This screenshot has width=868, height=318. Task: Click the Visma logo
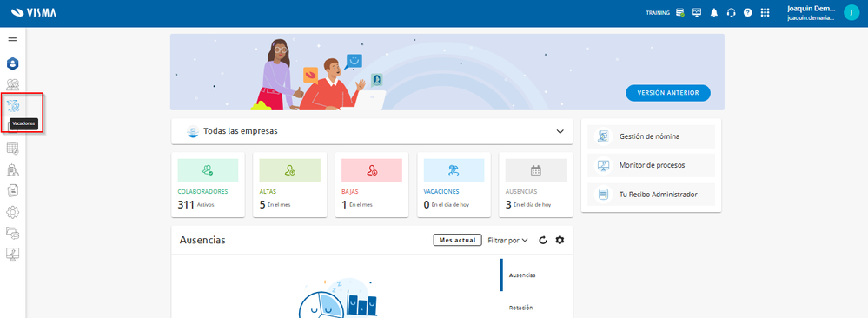click(33, 13)
